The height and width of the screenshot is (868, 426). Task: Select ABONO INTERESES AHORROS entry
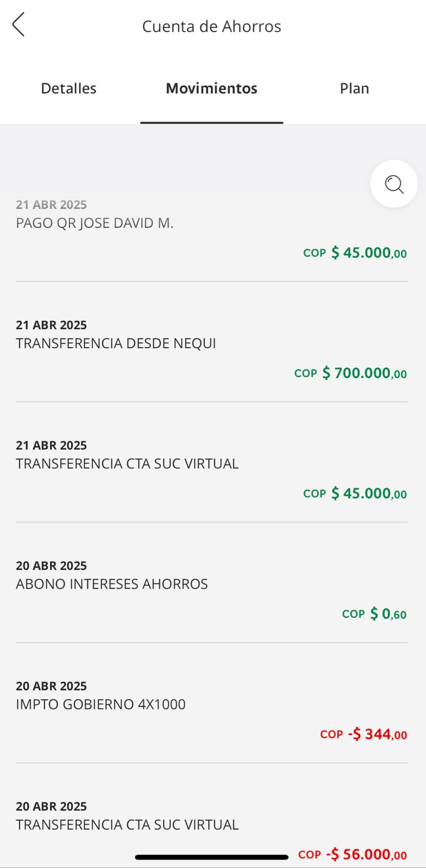coord(112,584)
